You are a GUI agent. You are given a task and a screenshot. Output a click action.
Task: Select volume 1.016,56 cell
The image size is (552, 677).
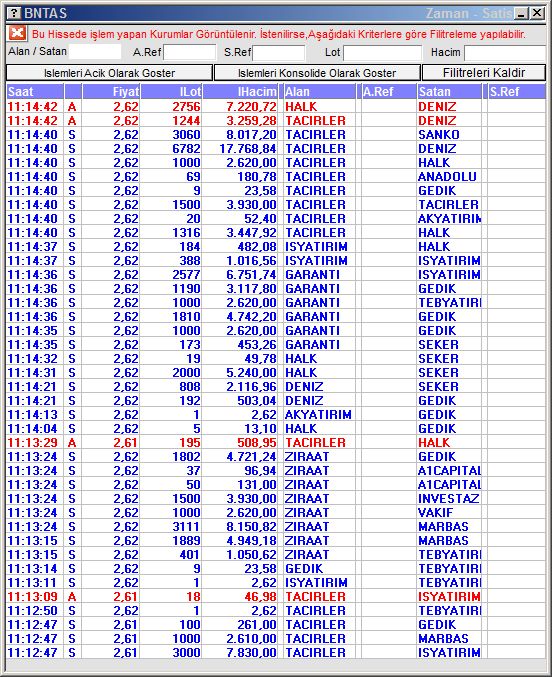pos(240,260)
